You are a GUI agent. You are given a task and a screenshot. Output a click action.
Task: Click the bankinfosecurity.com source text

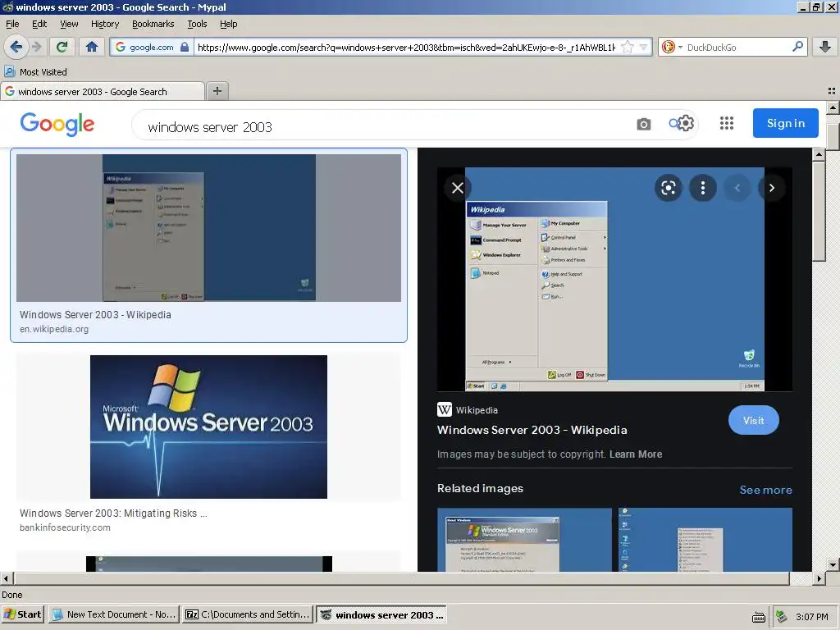(65, 527)
